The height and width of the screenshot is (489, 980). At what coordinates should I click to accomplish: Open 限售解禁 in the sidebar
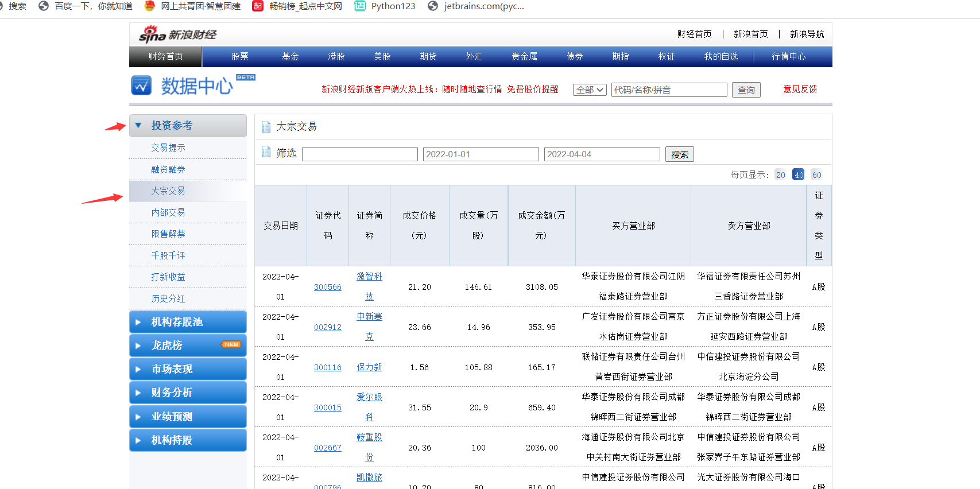[168, 234]
